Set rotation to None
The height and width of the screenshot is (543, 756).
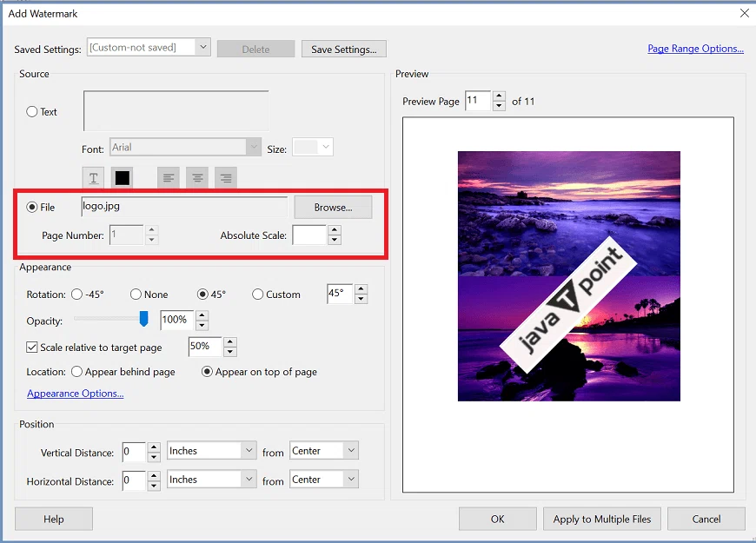coord(136,295)
